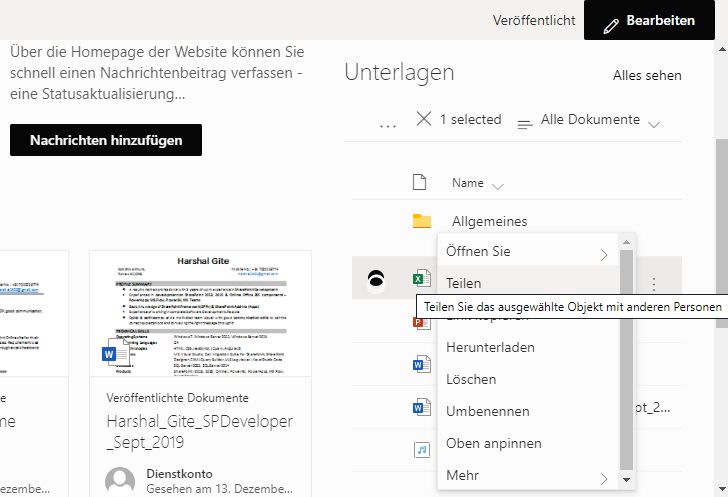728x497 pixels.
Task: Click the context menu scroll down arrow
Action: coord(626,480)
